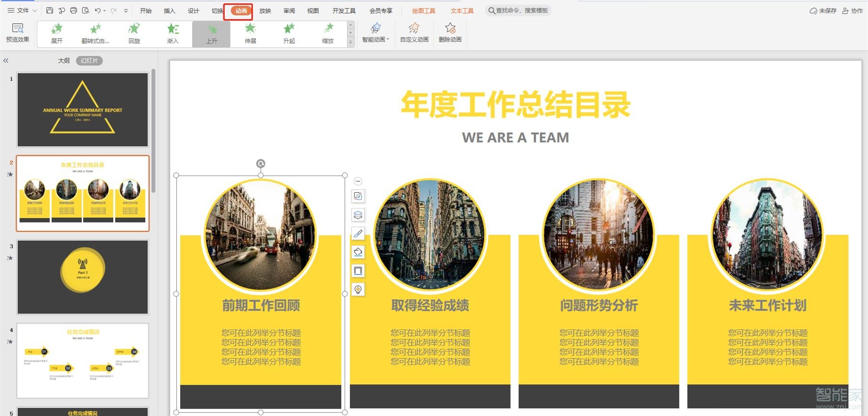The image size is (868, 416).
Task: Open the 协作 collaboration option
Action: point(852,11)
